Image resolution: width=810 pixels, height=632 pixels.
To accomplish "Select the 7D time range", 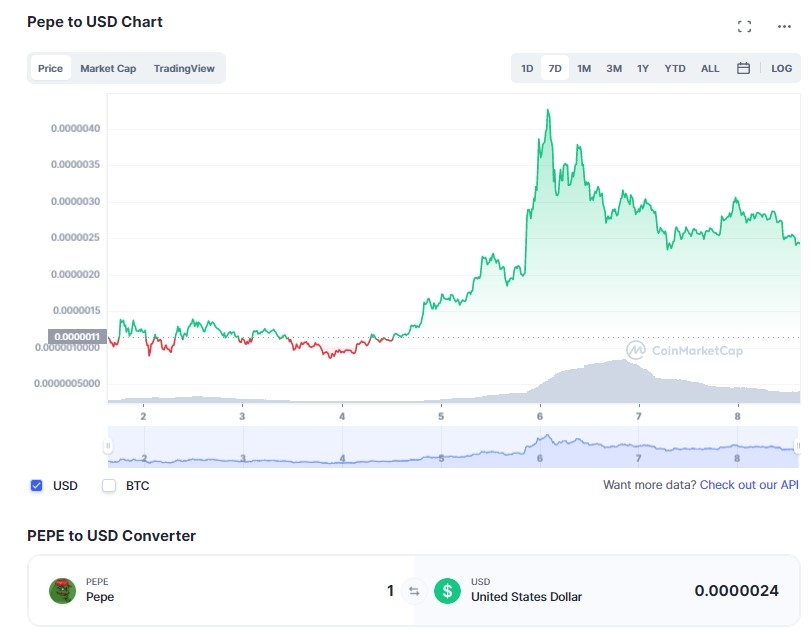I will pos(555,68).
